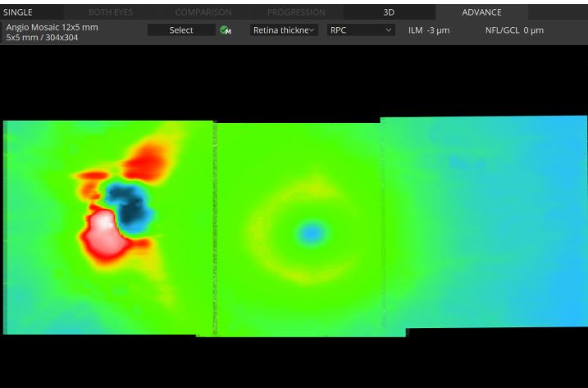The image size is (588, 388).
Task: Click the Angio Mosaic 12x5 mm scan label
Action: click(52, 27)
